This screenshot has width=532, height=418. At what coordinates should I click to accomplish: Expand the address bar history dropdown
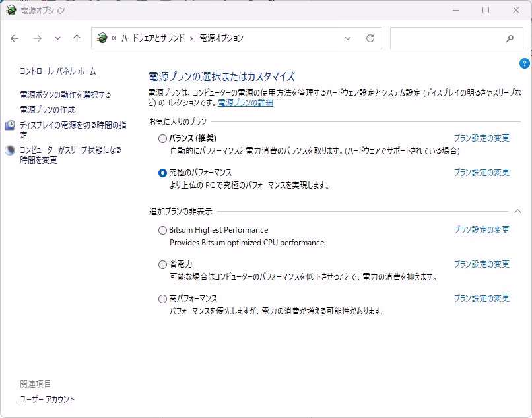(348, 38)
